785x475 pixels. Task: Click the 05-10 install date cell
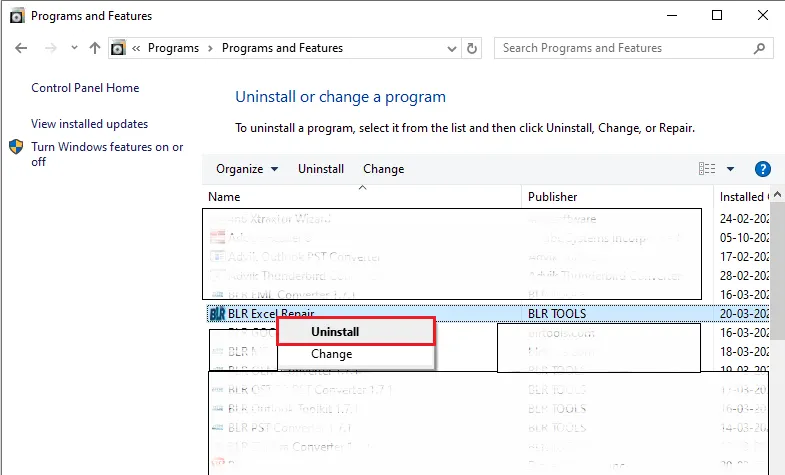click(744, 238)
